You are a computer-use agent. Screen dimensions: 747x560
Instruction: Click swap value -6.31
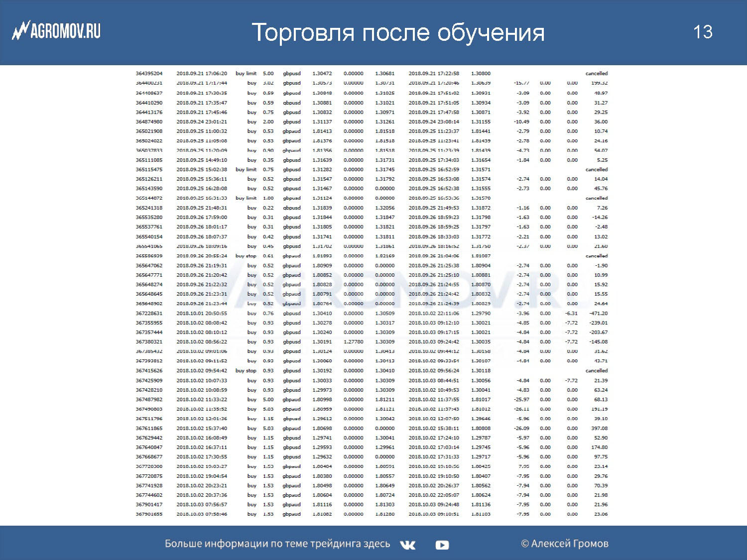coord(571,313)
